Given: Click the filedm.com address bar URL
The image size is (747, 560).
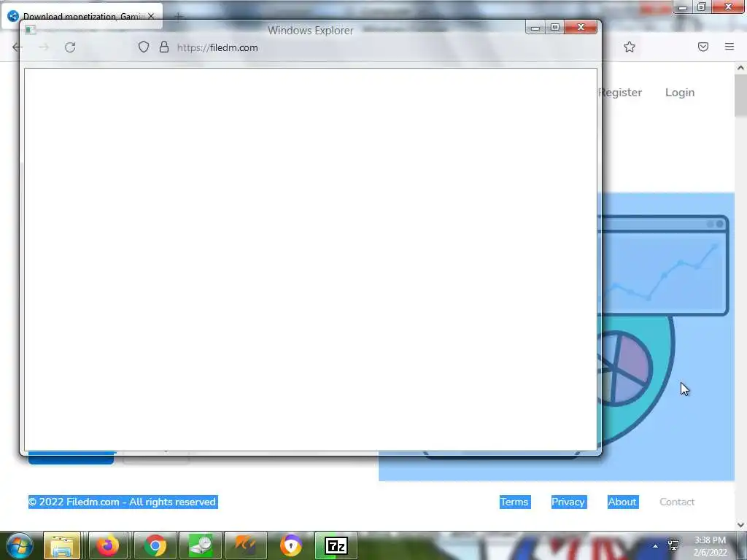Looking at the screenshot, I should point(217,47).
